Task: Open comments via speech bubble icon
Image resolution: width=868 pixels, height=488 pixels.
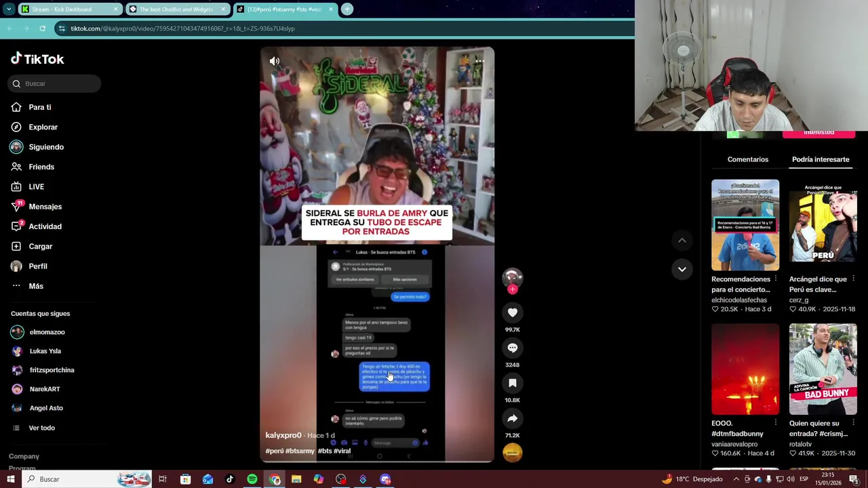Action: tap(513, 348)
